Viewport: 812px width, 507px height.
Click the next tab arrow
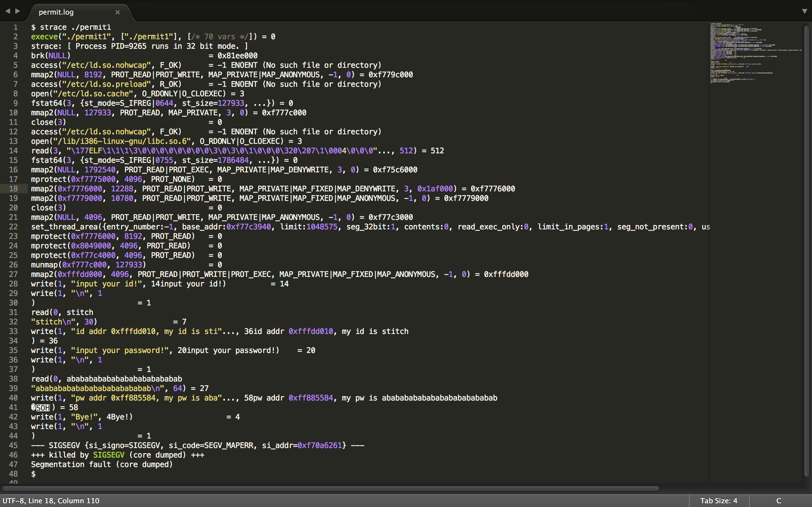point(18,11)
